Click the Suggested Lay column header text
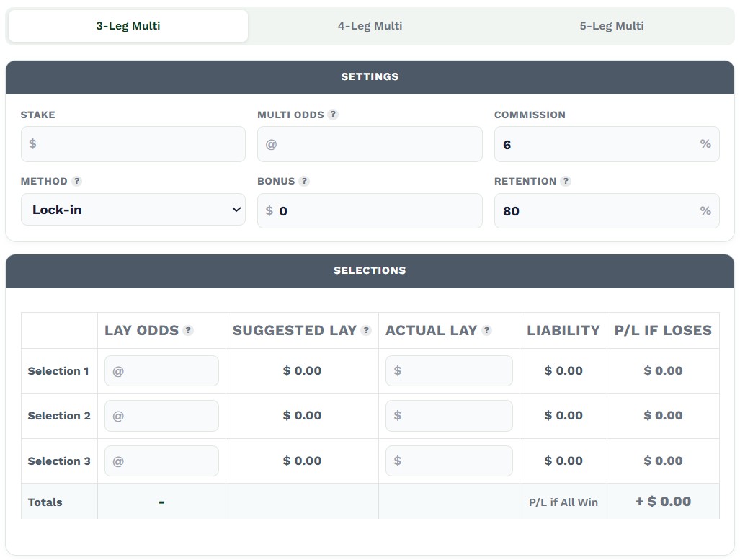This screenshot has width=740, height=560. tap(295, 331)
